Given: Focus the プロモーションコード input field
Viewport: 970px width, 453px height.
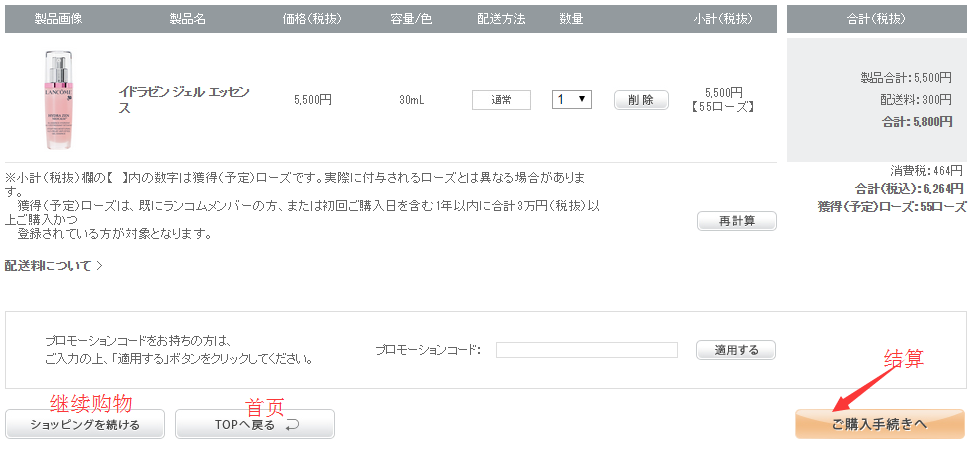Looking at the screenshot, I should coord(586,350).
